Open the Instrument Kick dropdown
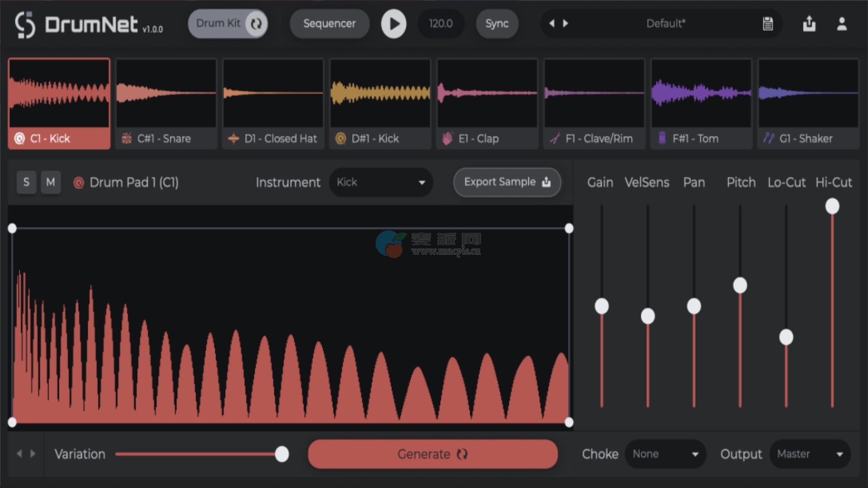868x488 pixels. pos(381,182)
